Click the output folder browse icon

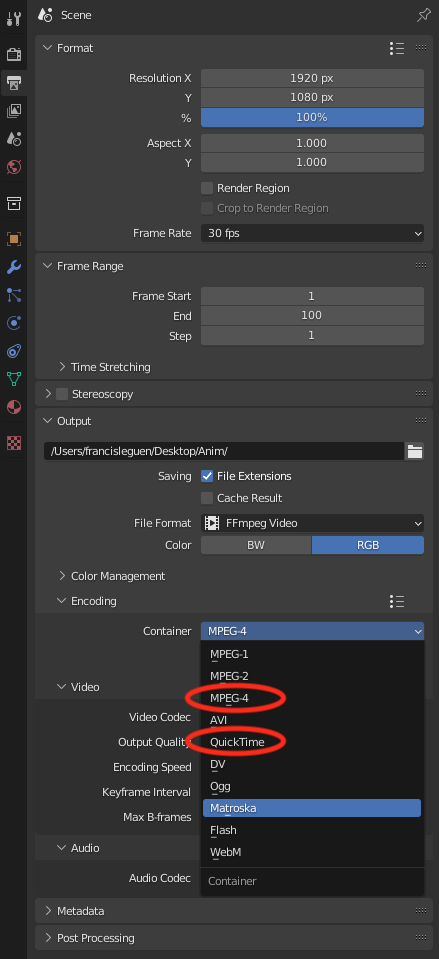pyautogui.click(x=415, y=451)
